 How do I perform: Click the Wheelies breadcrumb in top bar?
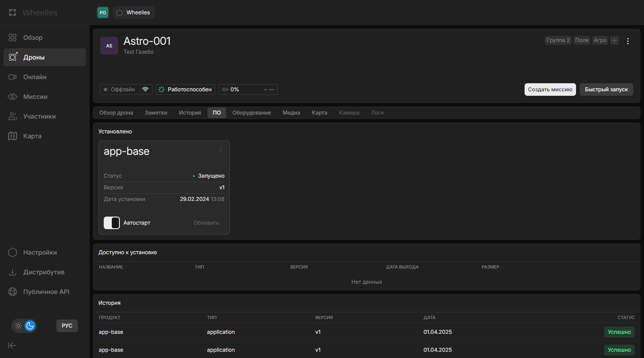pos(133,13)
